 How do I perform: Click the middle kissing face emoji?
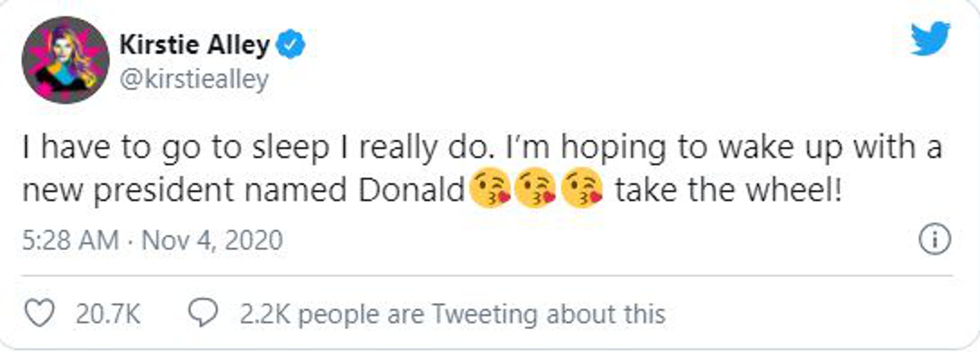click(x=535, y=188)
